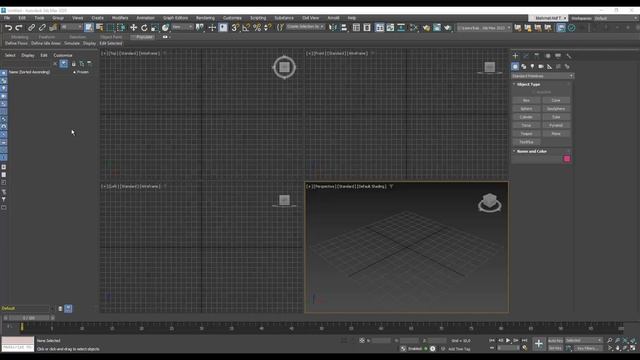Click the Top viewport ViewCube
The height and width of the screenshot is (360, 640).
(284, 67)
